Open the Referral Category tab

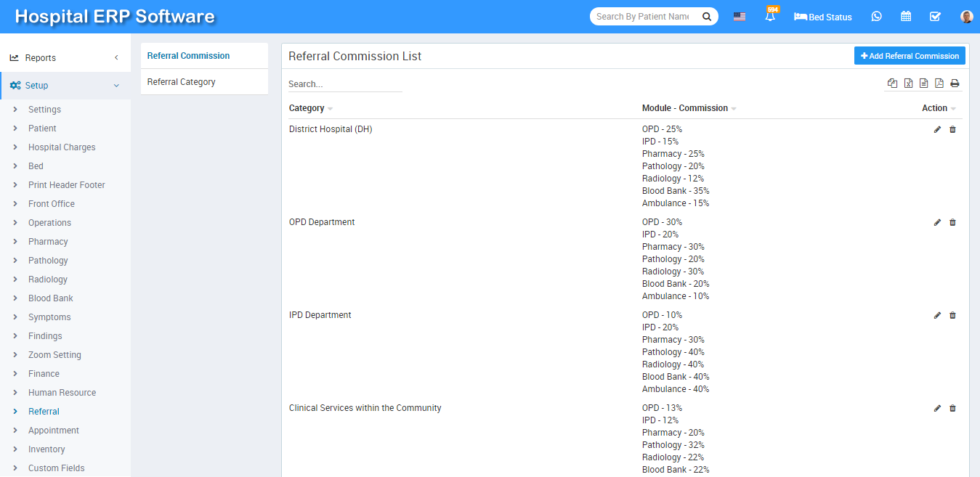182,82
